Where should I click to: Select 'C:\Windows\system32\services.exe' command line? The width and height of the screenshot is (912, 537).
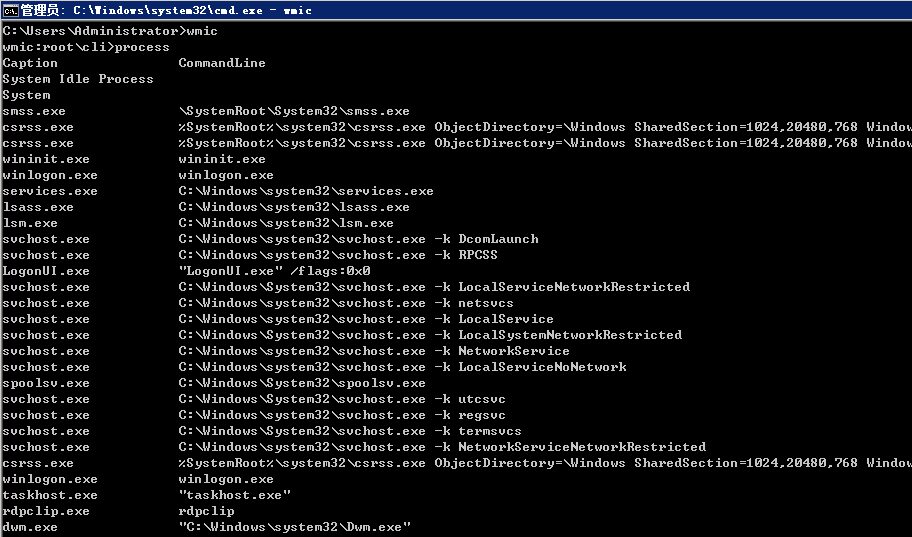[x=306, y=191]
